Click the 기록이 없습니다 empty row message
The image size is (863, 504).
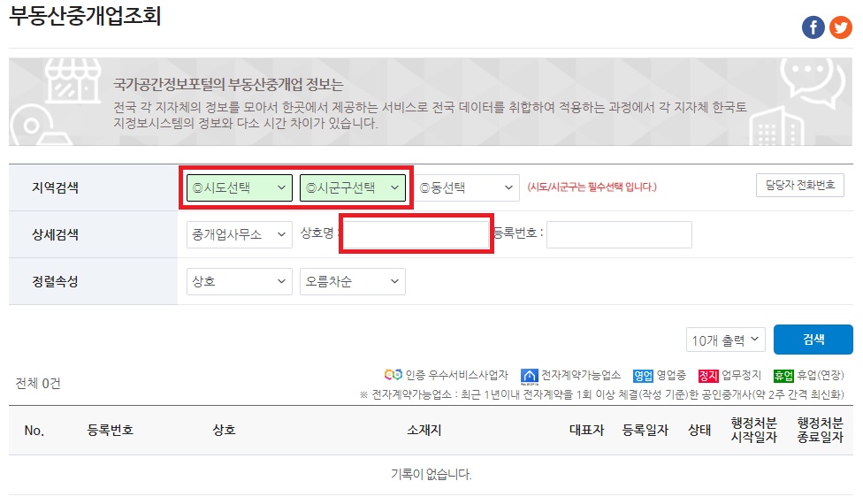[431, 474]
